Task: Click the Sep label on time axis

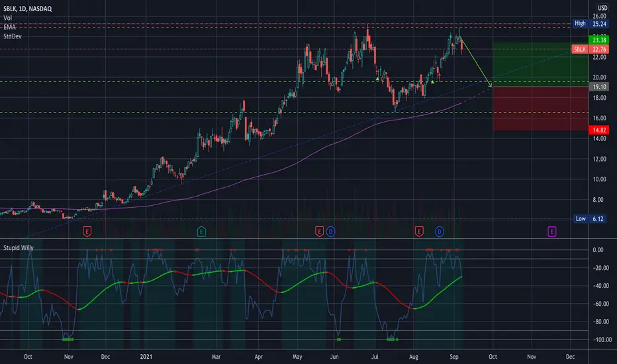Action: 453,357
